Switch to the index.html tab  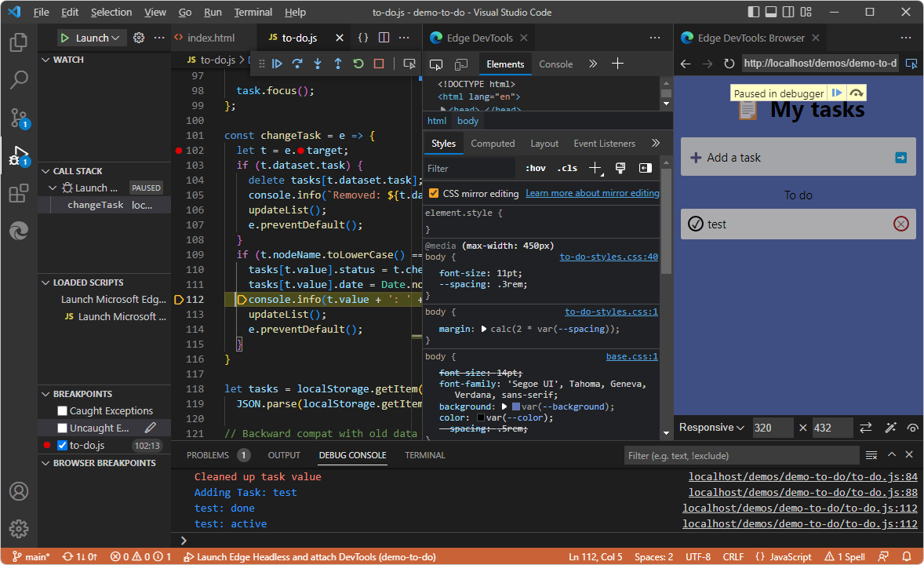click(213, 36)
